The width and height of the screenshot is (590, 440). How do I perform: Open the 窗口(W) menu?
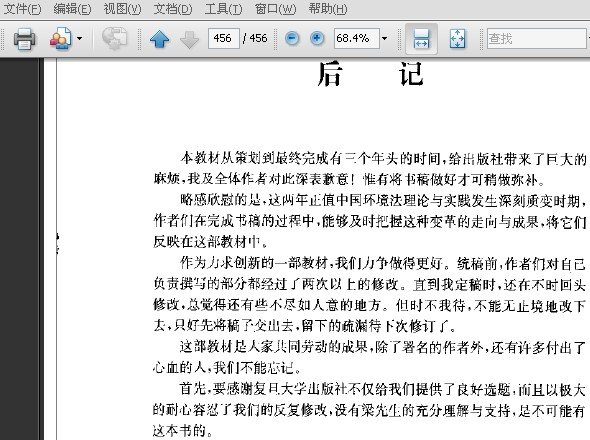275,9
